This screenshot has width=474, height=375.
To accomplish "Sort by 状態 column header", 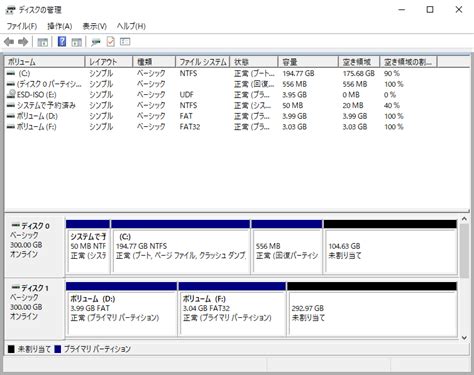I will point(254,62).
